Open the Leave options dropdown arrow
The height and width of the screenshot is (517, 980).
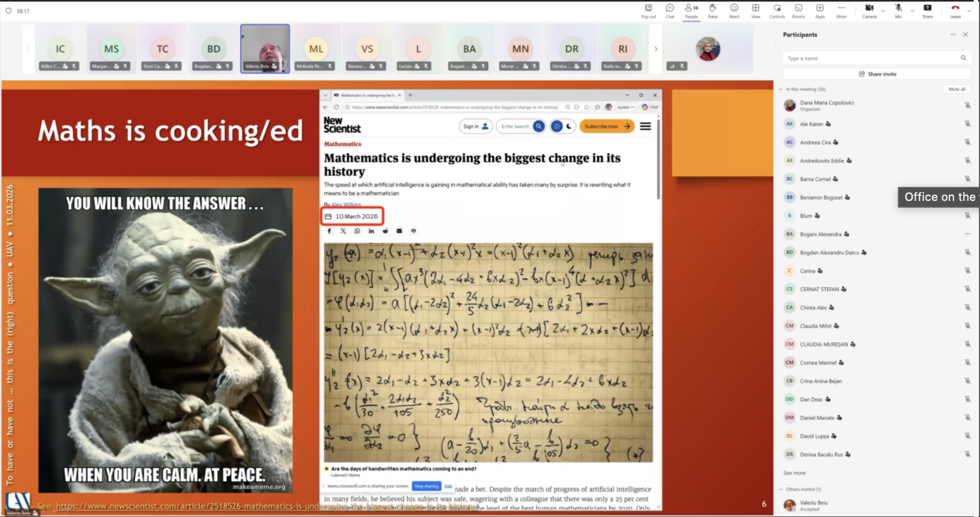(x=969, y=10)
